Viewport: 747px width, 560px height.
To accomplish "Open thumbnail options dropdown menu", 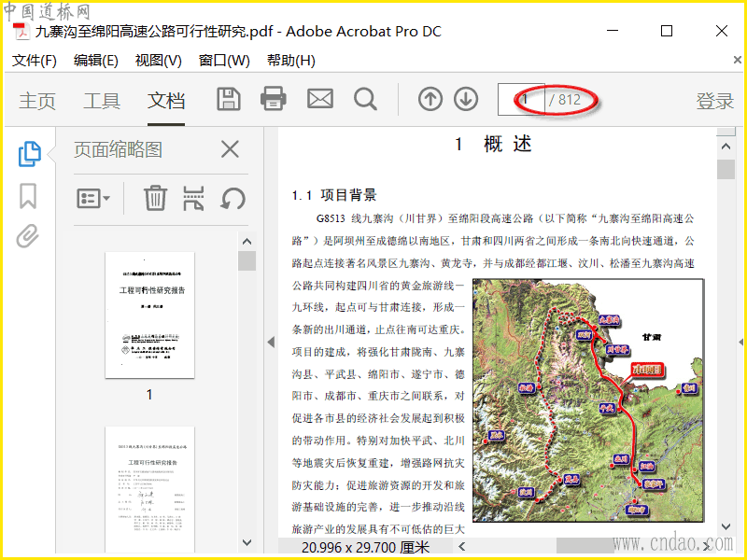I will 93,198.
